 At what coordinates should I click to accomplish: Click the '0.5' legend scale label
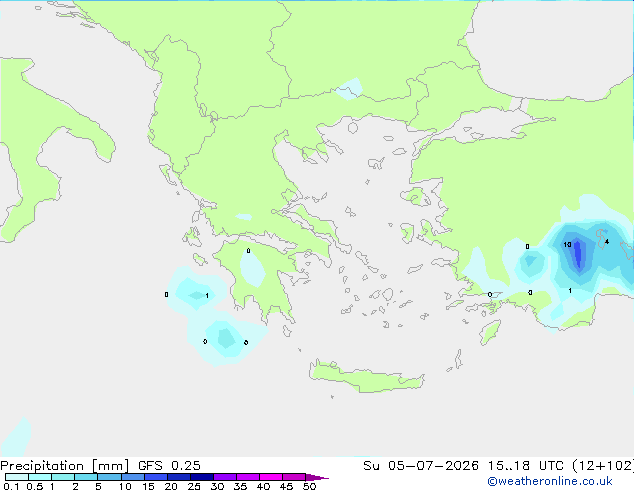point(35,486)
